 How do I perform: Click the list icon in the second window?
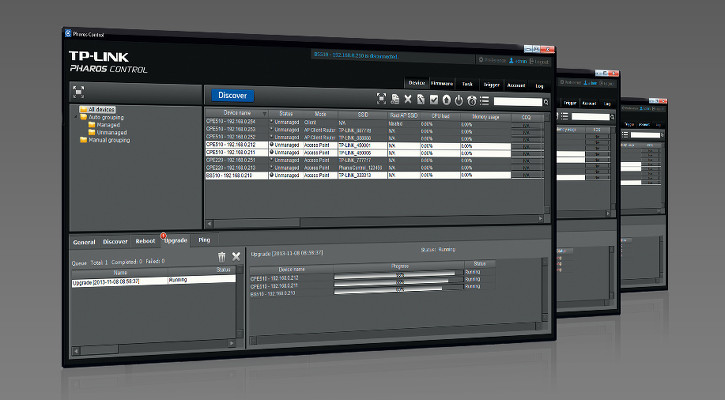coord(565,116)
